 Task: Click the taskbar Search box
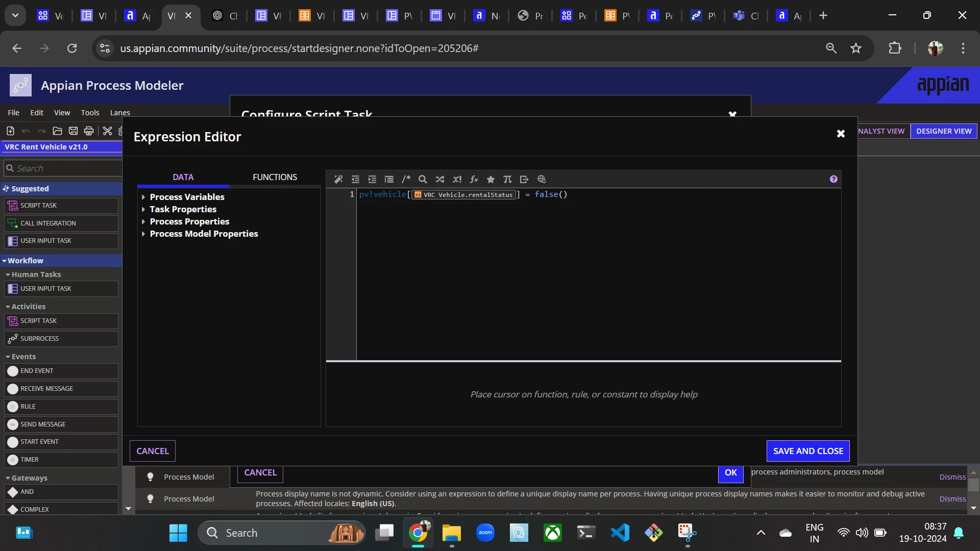(x=282, y=533)
